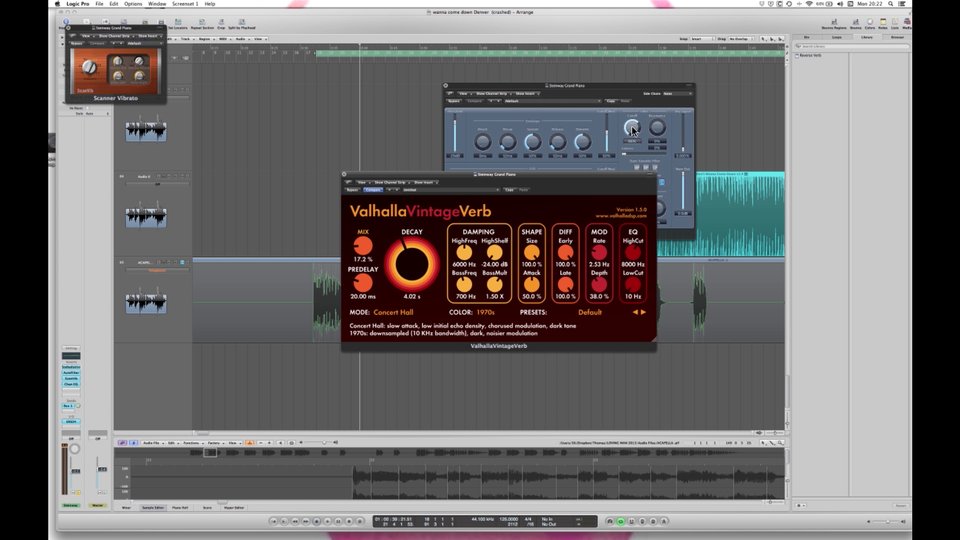This screenshot has height=540, width=960.
Task: Move the master volume slider in transport bar
Action: (x=887, y=522)
